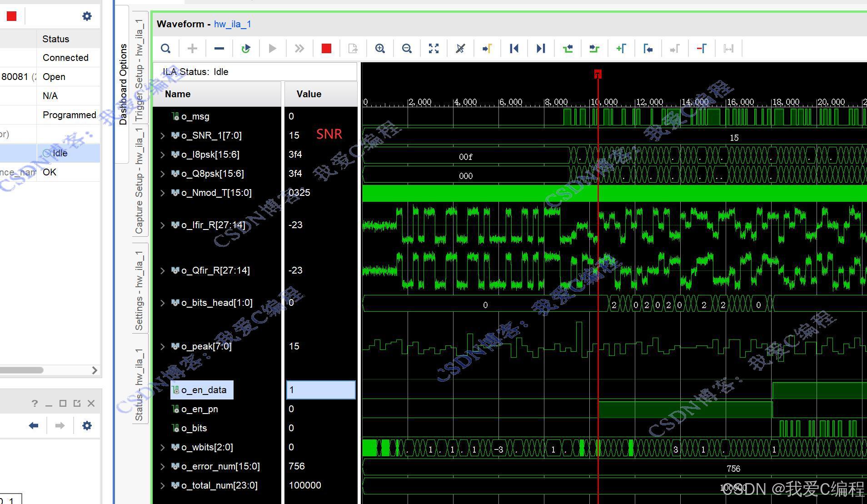Click the export ILA data icon
The image size is (867, 504).
[x=353, y=49]
